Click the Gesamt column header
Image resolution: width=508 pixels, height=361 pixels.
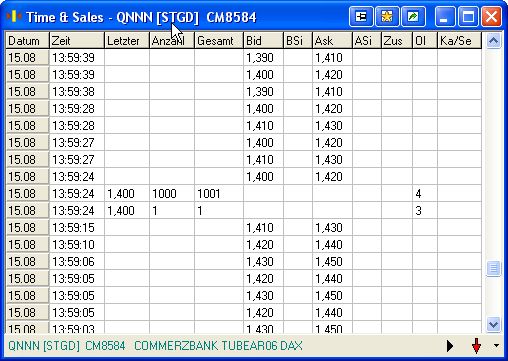point(219,41)
